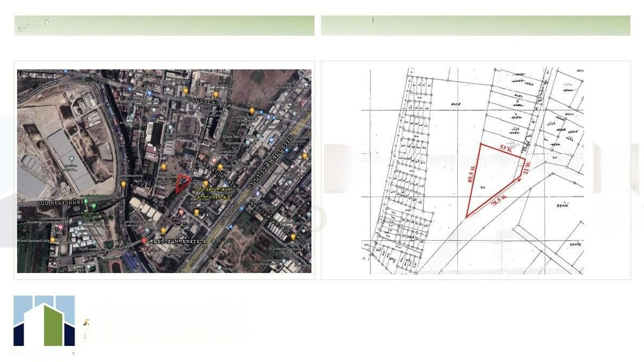Select the yellow pin above Golden Place label
The height and width of the screenshot is (362, 644).
pyautogui.click(x=206, y=183)
